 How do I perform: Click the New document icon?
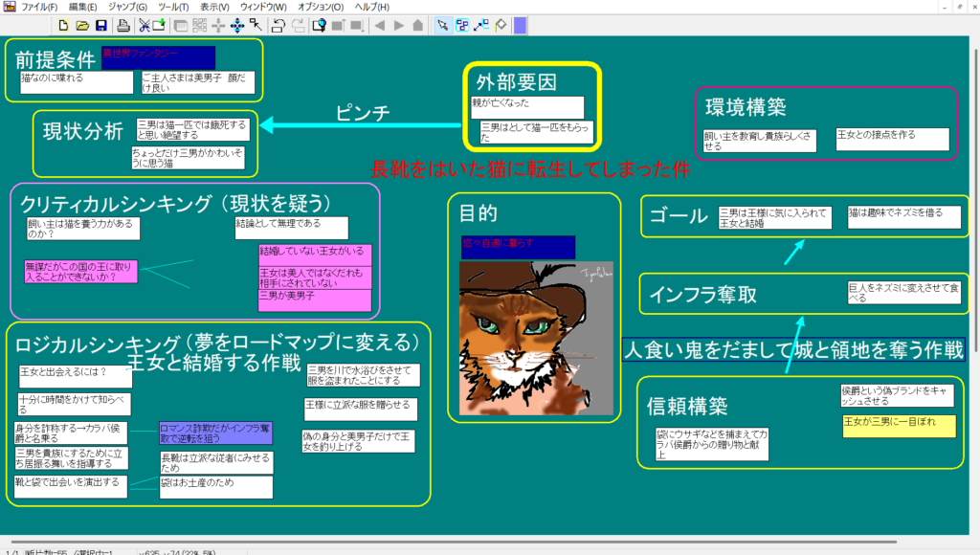(64, 25)
